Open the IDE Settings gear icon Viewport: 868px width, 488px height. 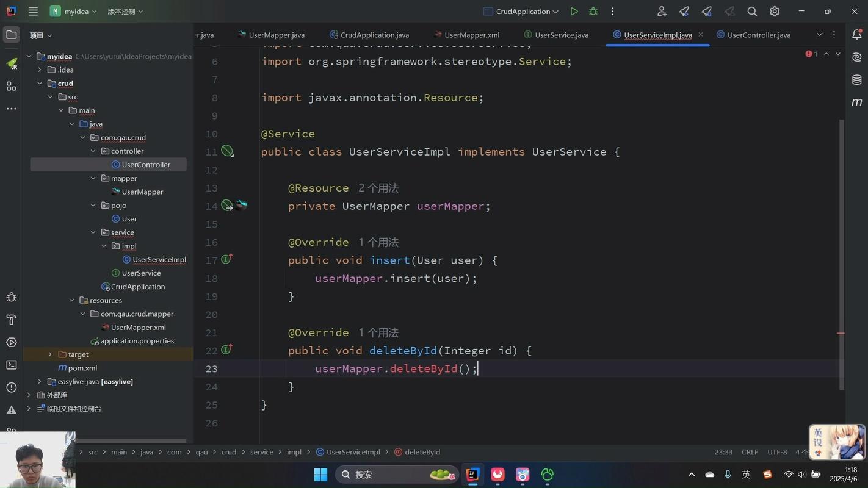click(x=774, y=11)
